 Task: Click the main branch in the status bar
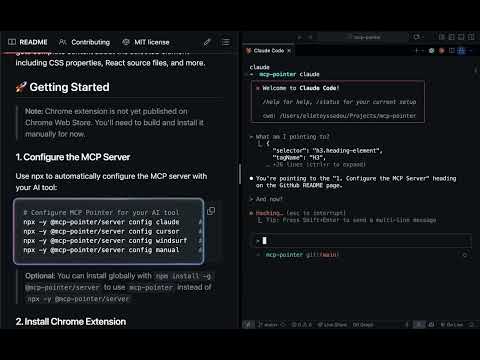(268, 324)
